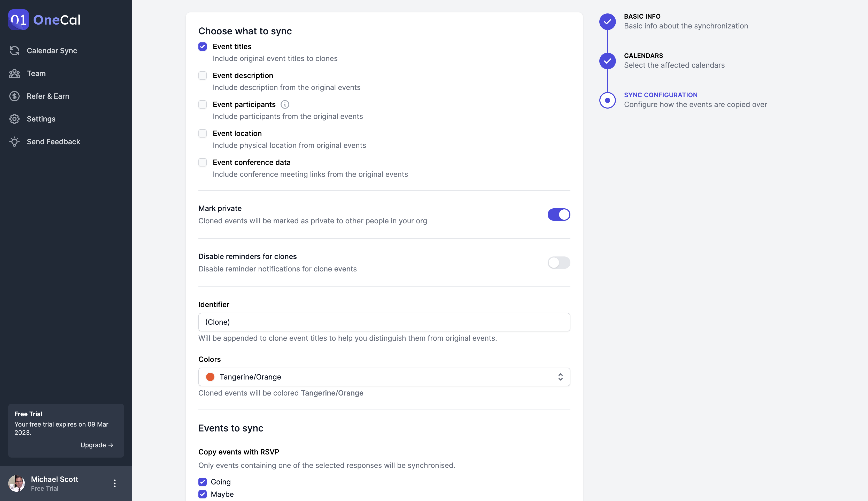
Task: Click the Settings gear icon
Action: click(14, 119)
